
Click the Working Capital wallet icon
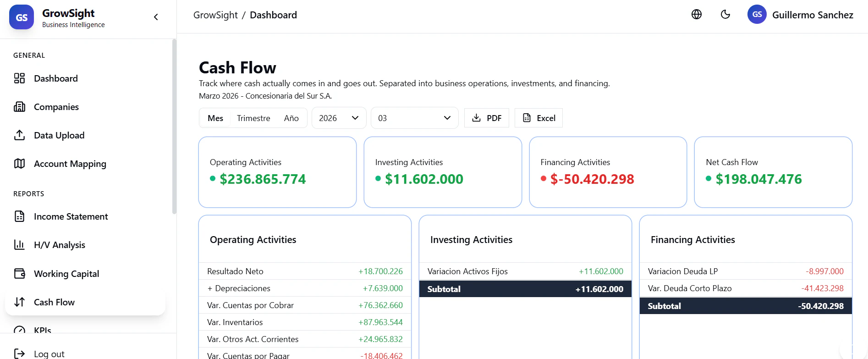pos(19,274)
